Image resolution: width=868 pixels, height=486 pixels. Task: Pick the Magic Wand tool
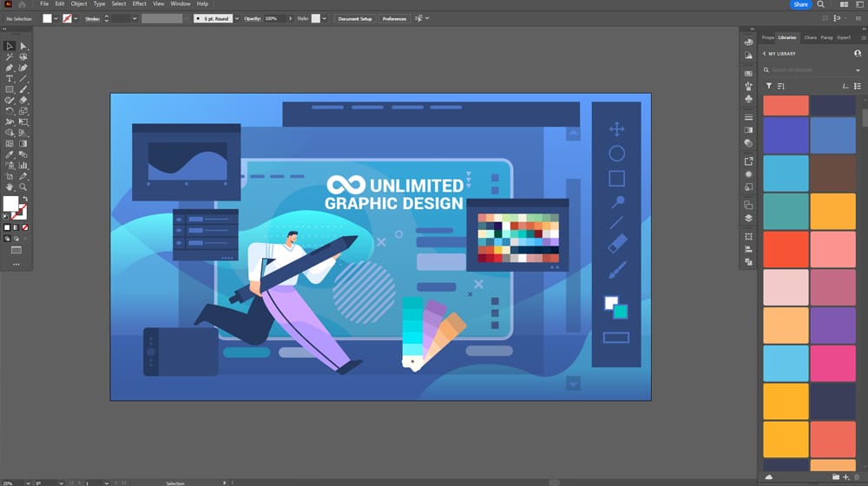[x=10, y=57]
